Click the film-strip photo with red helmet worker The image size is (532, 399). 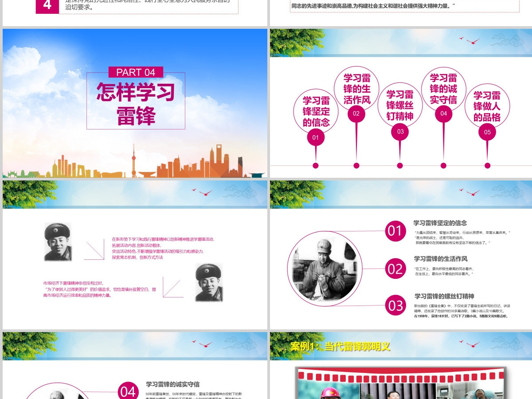coord(328,390)
